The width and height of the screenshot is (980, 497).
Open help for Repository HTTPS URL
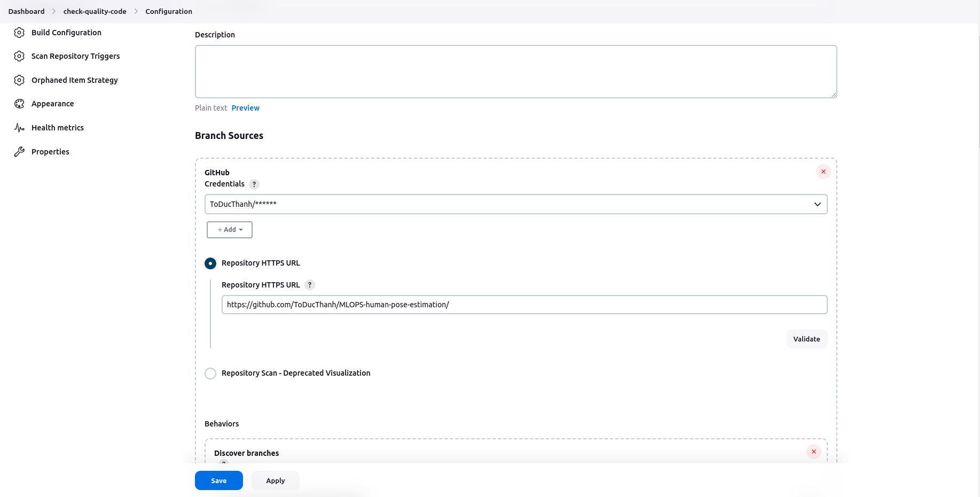click(310, 285)
